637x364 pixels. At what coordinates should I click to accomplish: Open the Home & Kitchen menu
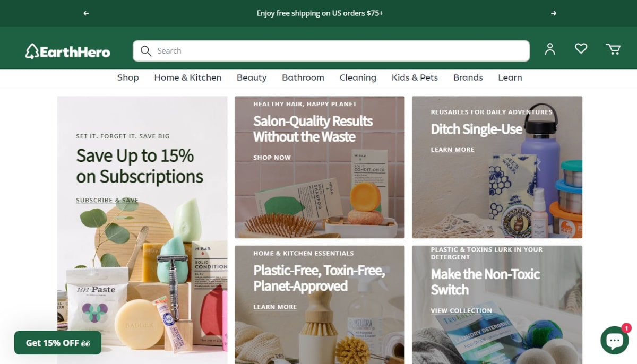pyautogui.click(x=188, y=77)
